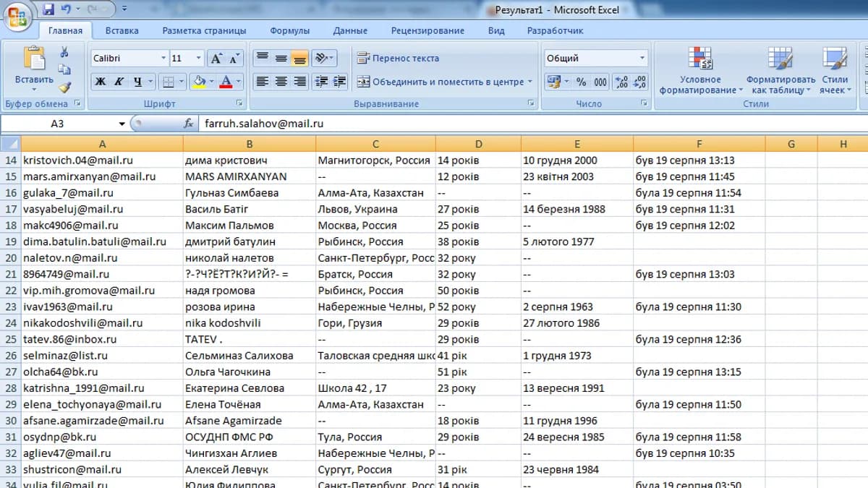Increase decimal places

[x=621, y=82]
